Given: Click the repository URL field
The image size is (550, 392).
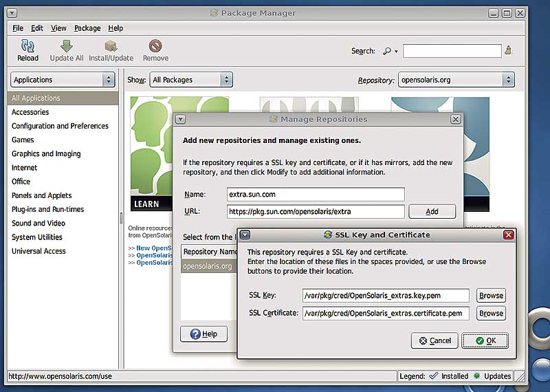Looking at the screenshot, I should coord(316,212).
